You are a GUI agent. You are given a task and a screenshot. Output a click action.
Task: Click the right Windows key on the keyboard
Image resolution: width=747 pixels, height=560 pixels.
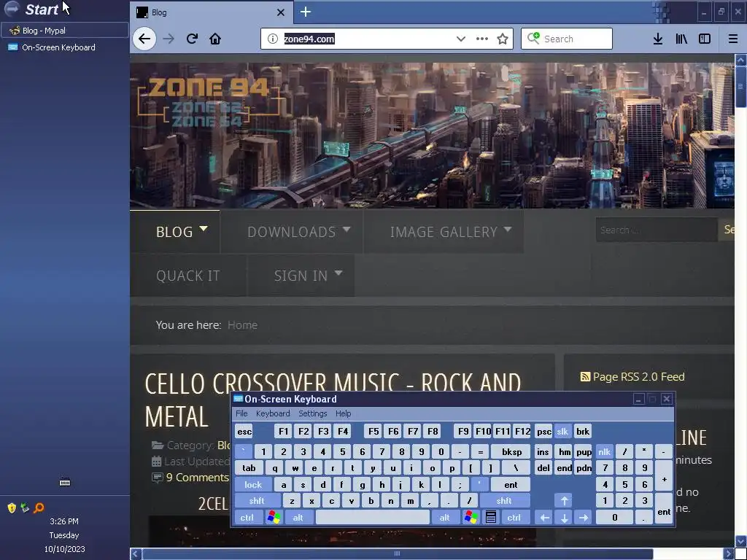tap(471, 517)
